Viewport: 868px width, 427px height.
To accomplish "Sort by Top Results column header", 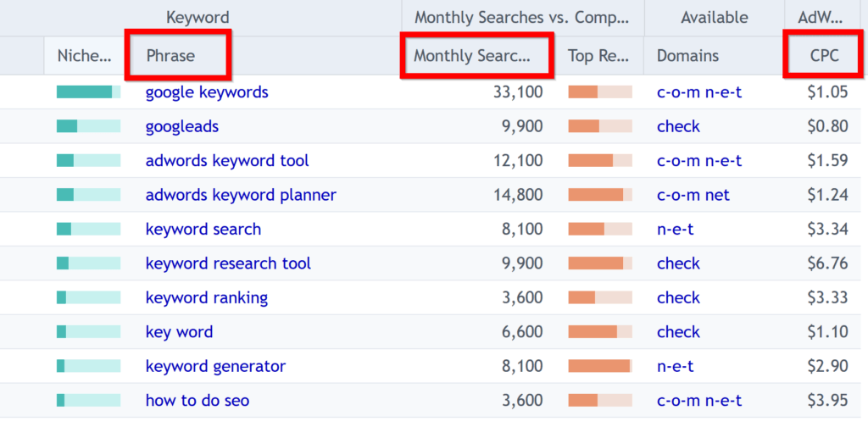I will tap(598, 56).
